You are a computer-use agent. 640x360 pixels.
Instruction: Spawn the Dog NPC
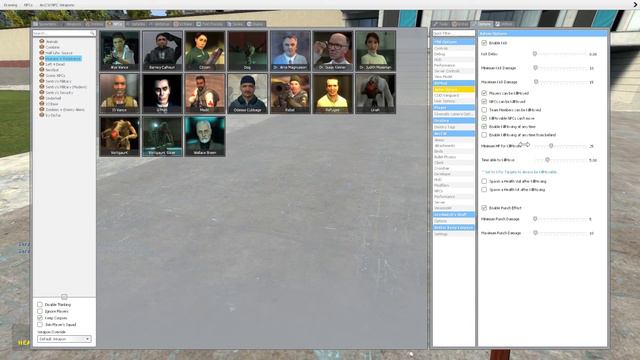pyautogui.click(x=247, y=51)
